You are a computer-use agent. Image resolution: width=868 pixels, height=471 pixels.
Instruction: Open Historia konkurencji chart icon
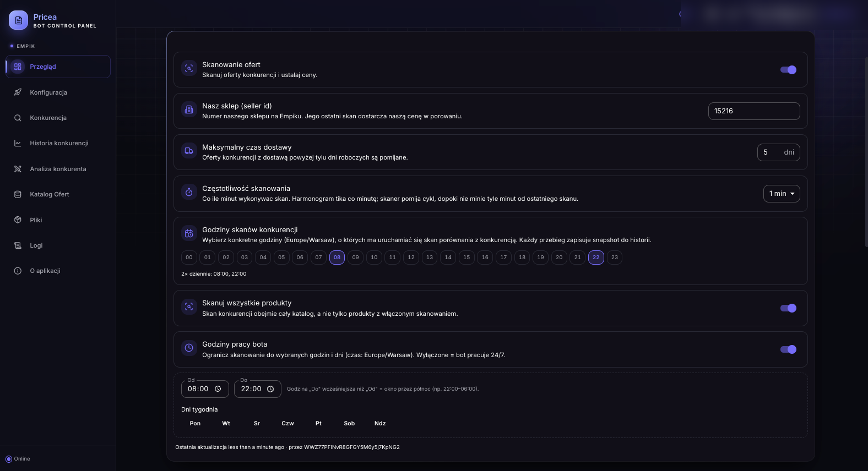tap(18, 143)
